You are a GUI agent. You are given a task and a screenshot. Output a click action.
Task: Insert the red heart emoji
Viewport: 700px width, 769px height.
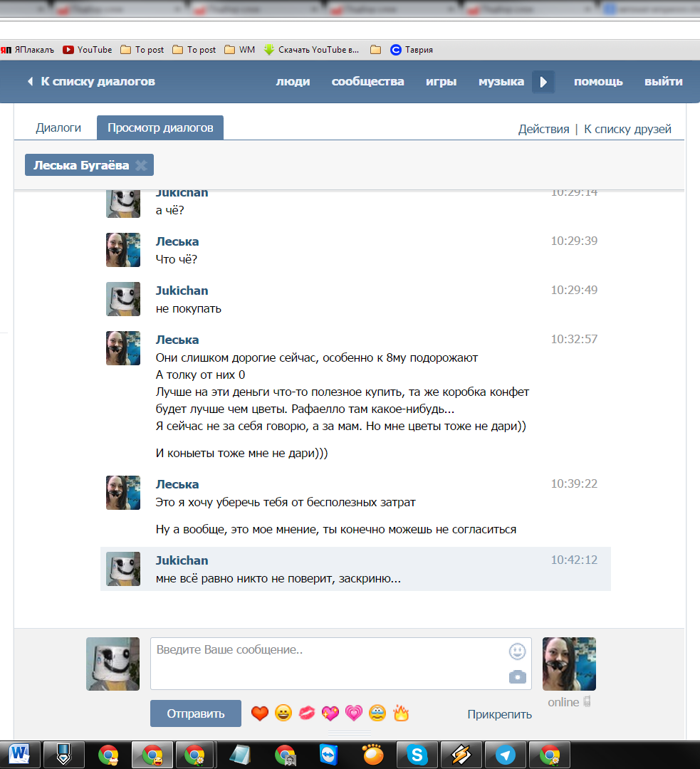[259, 713]
